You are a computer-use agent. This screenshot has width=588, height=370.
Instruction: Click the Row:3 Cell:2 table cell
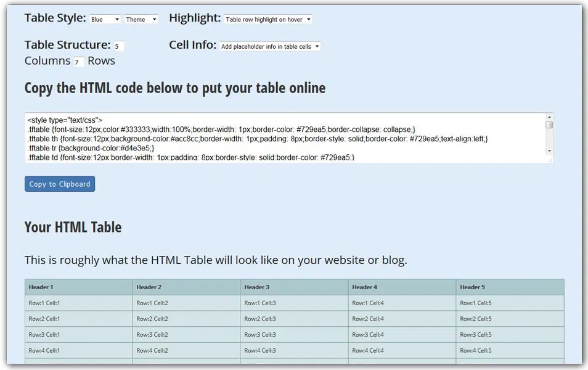[185, 335]
